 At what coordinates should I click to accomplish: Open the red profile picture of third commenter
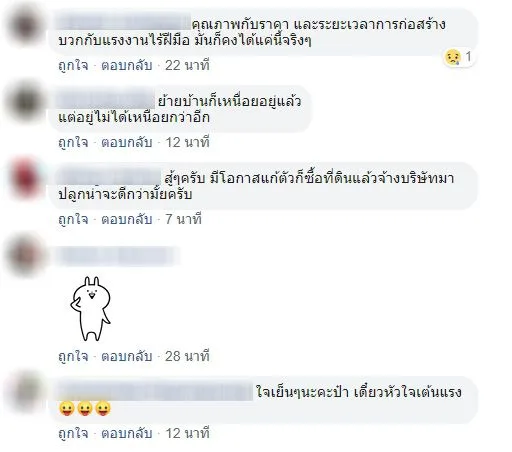click(26, 180)
